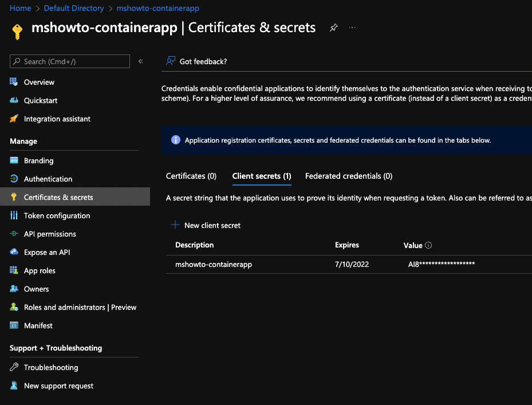The width and height of the screenshot is (532, 405).
Task: Click the New support request person icon
Action: [14, 386]
